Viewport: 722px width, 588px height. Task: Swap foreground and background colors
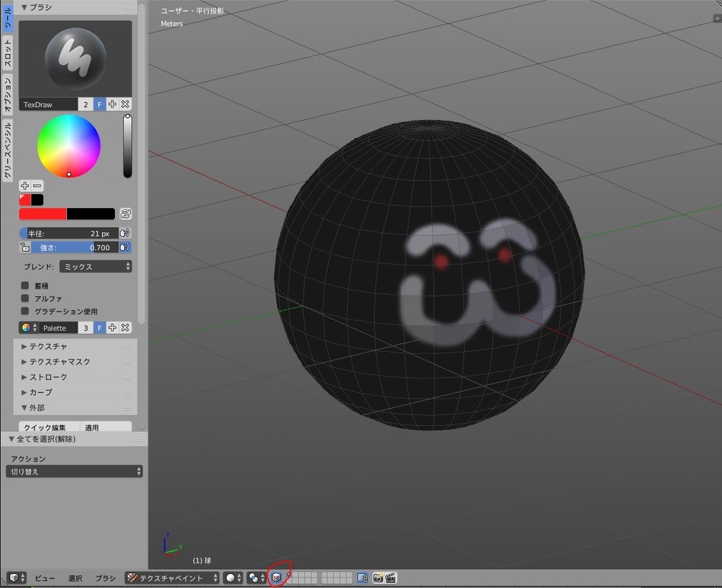click(x=126, y=214)
